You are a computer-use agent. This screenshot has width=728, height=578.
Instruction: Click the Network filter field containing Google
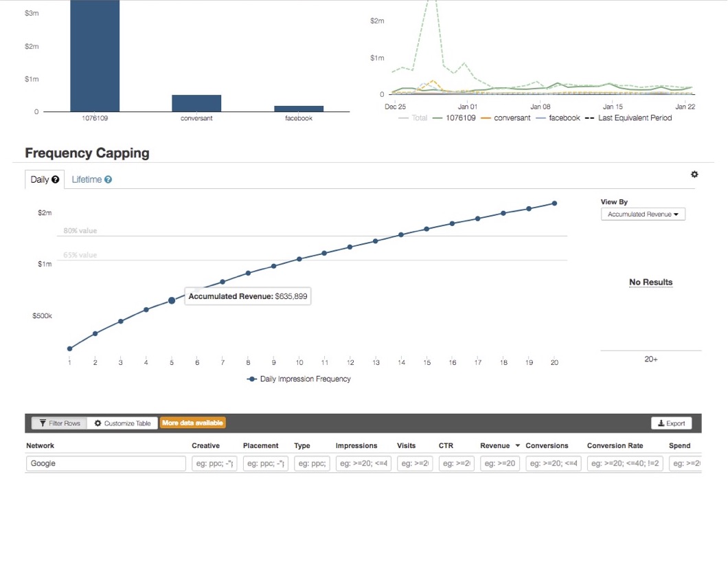106,463
